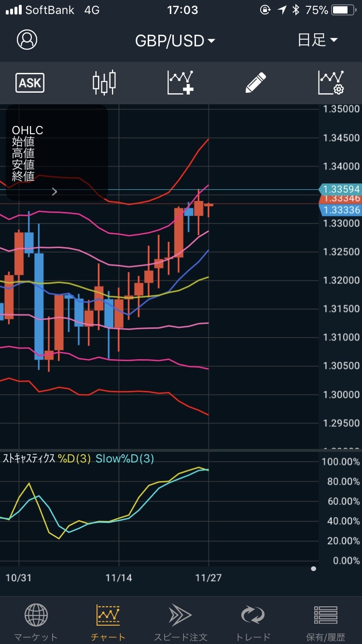Switch to the チャート chart tab

click(x=108, y=622)
